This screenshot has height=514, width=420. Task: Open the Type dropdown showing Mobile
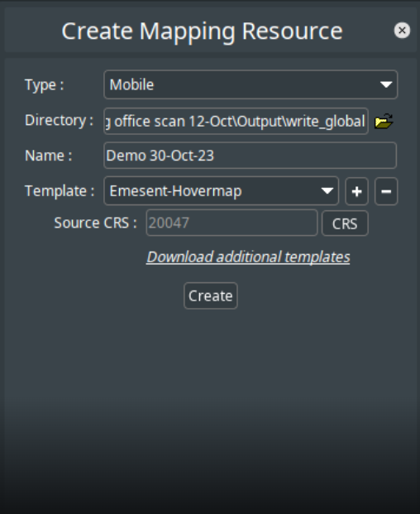(x=251, y=84)
